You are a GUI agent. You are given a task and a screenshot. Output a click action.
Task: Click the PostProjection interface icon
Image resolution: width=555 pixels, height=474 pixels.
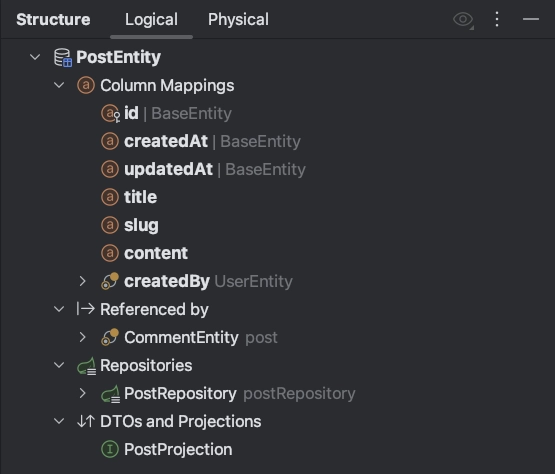[x=110, y=449]
